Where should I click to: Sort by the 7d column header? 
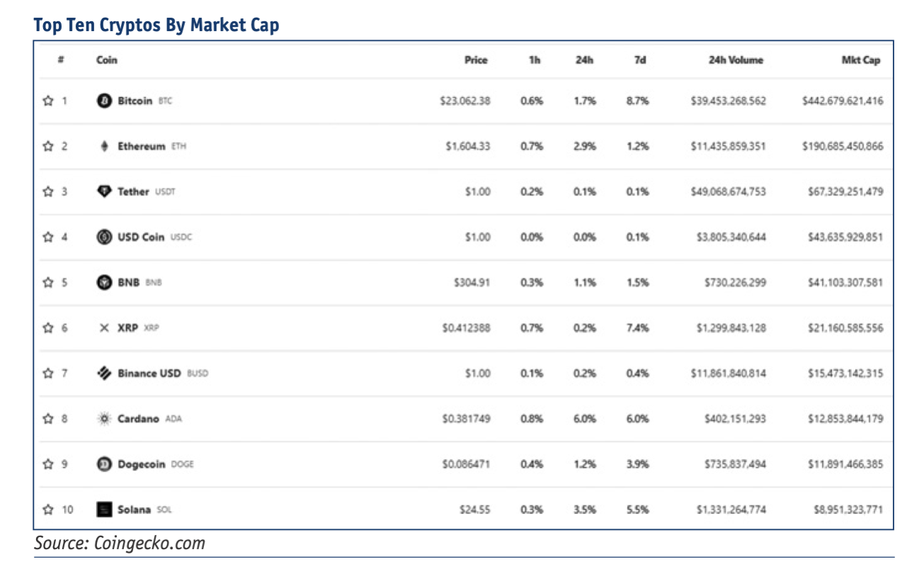click(640, 60)
